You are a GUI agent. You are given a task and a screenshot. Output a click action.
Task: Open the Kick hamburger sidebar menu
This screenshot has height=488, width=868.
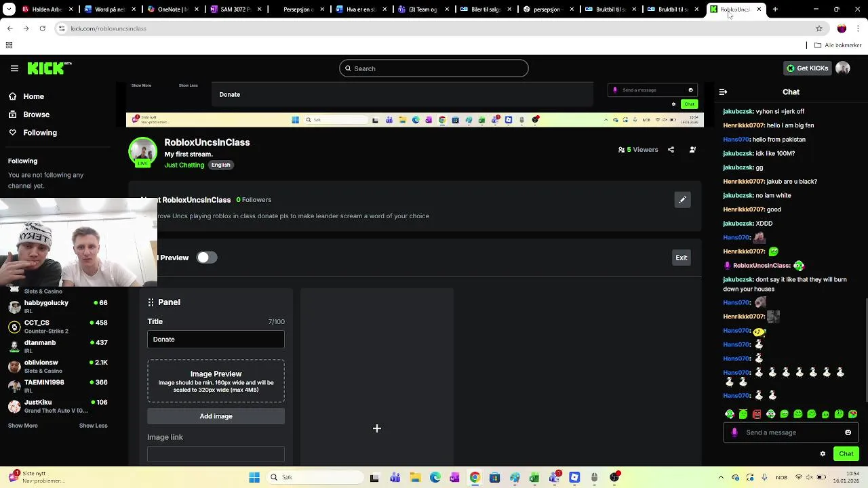pyautogui.click(x=14, y=68)
